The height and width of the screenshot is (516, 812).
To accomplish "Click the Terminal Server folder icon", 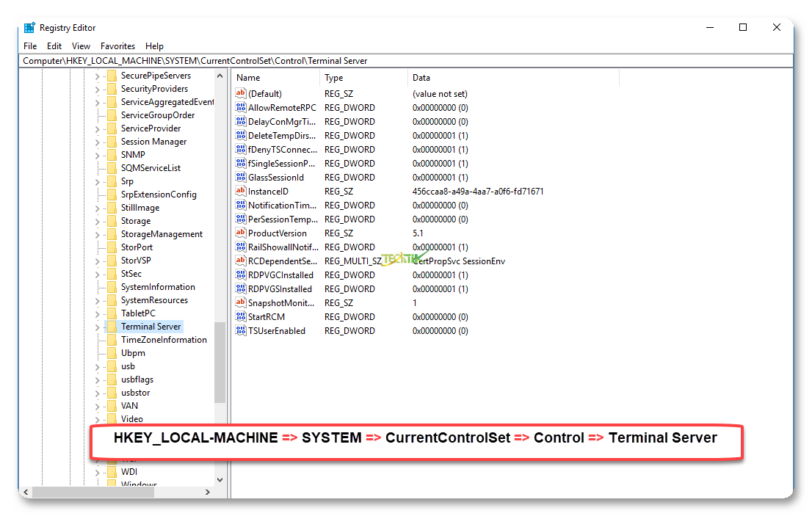I will click(x=112, y=327).
